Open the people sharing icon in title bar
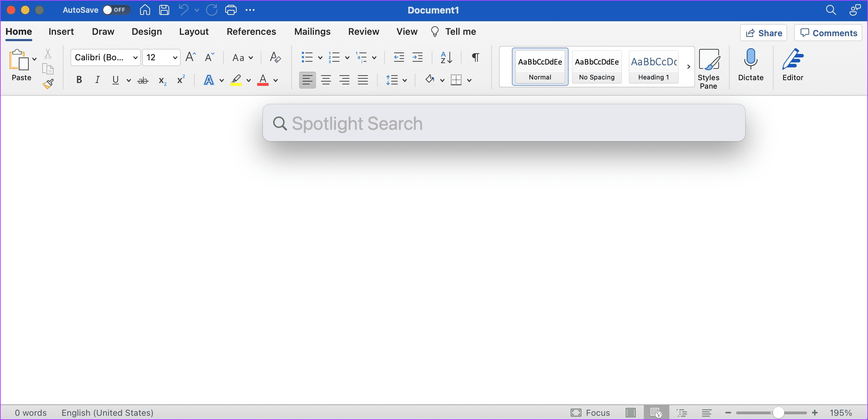868x420 pixels. click(x=855, y=10)
